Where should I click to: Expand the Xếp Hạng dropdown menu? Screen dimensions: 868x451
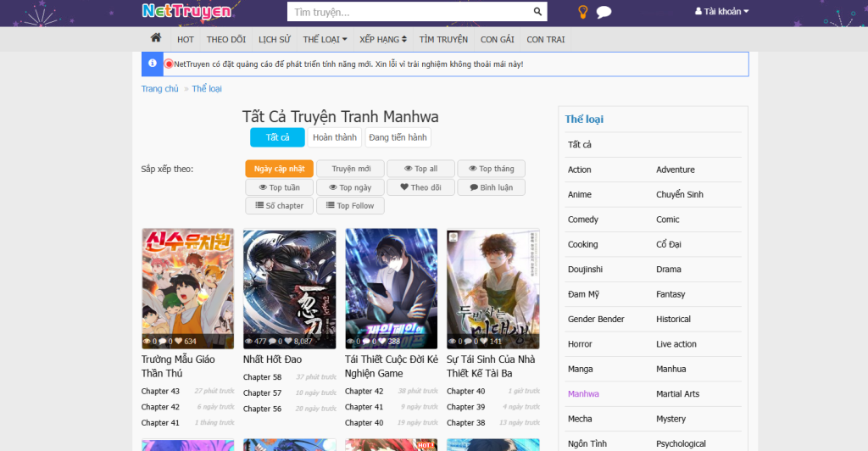pyautogui.click(x=382, y=39)
